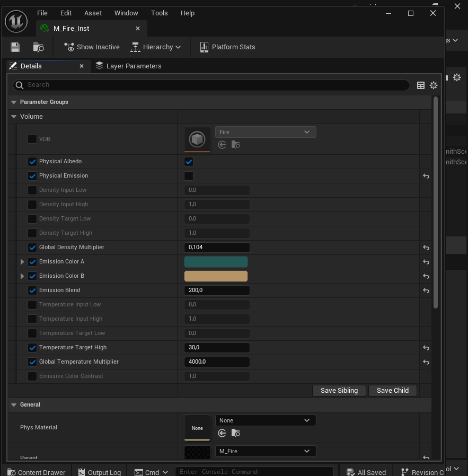Open the Asset menu
468x476 pixels.
click(x=93, y=13)
